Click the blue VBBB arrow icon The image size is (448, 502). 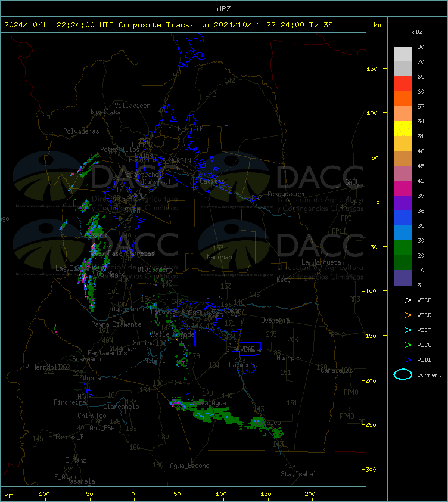point(403,360)
